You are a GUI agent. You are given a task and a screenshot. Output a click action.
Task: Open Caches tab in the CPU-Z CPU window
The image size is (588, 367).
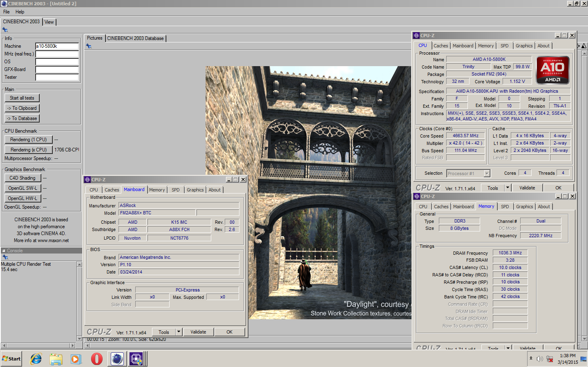pyautogui.click(x=441, y=46)
